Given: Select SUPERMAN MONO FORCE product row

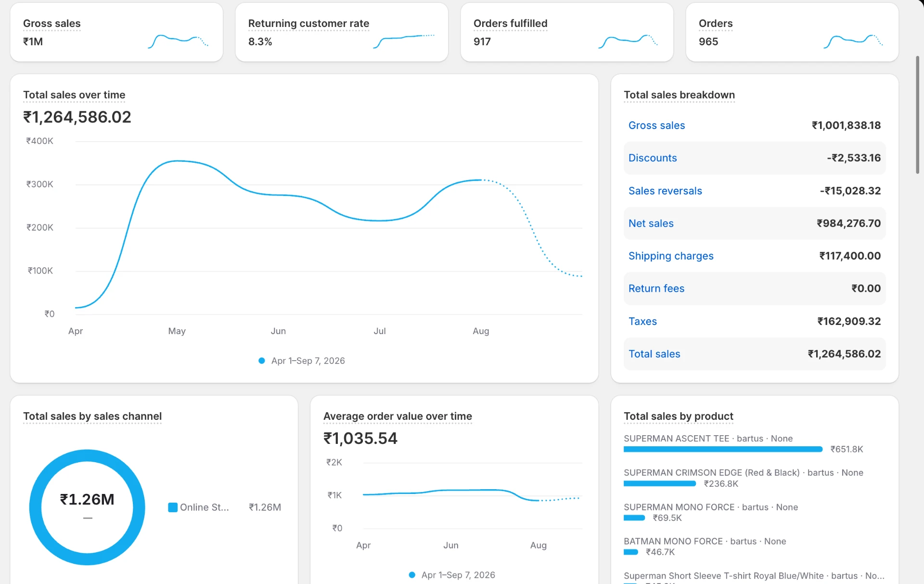Looking at the screenshot, I should 711,507.
